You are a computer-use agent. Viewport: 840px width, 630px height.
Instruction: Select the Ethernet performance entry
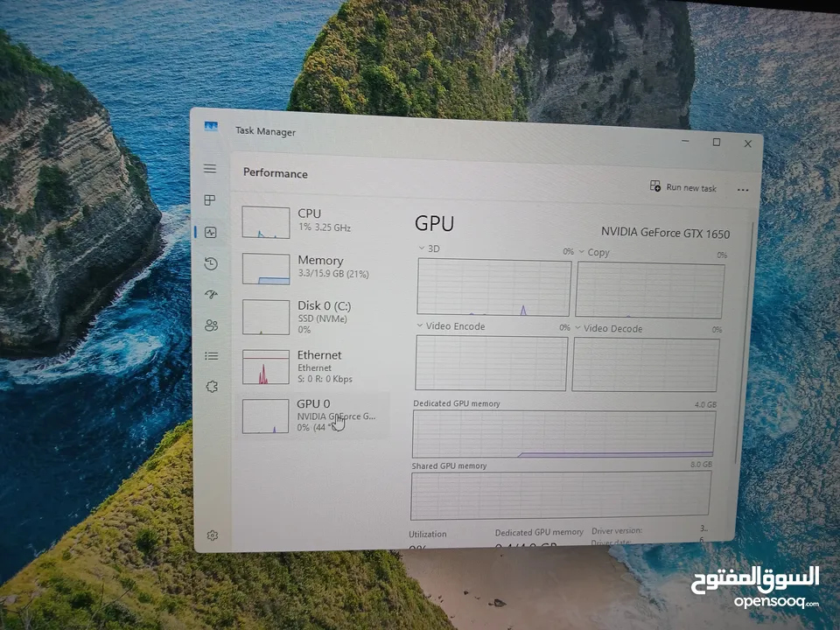[315, 367]
